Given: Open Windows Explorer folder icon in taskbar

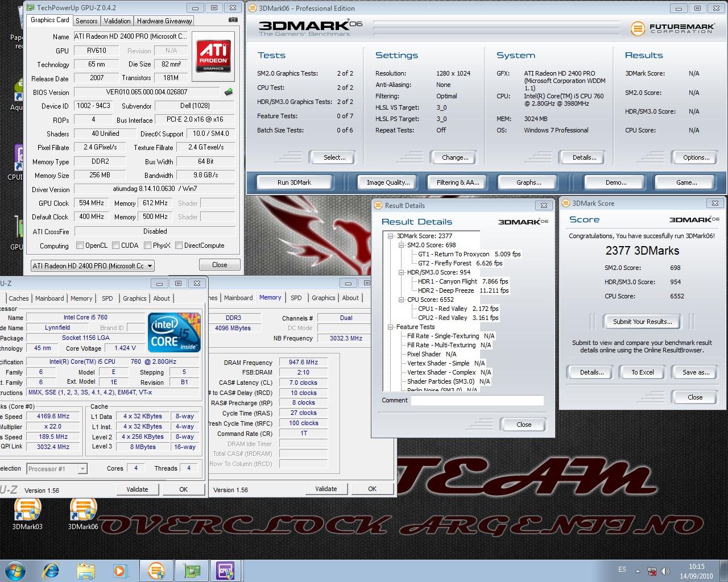Looking at the screenshot, I should pos(86,570).
